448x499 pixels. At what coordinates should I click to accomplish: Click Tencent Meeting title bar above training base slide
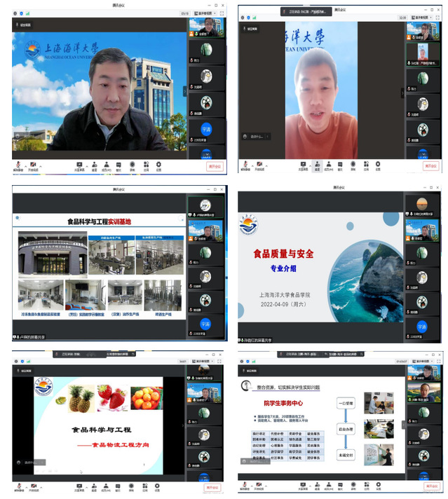[119, 190]
